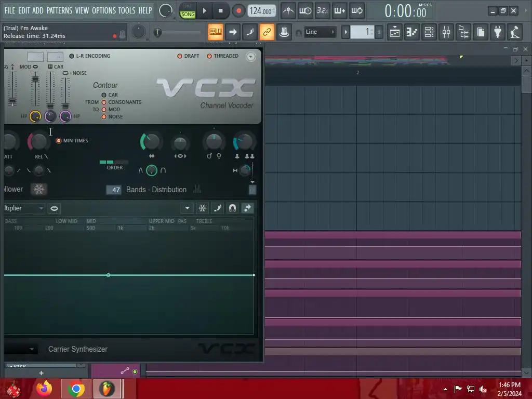Open the VCX plugin options dropdown

pyautogui.click(x=251, y=56)
